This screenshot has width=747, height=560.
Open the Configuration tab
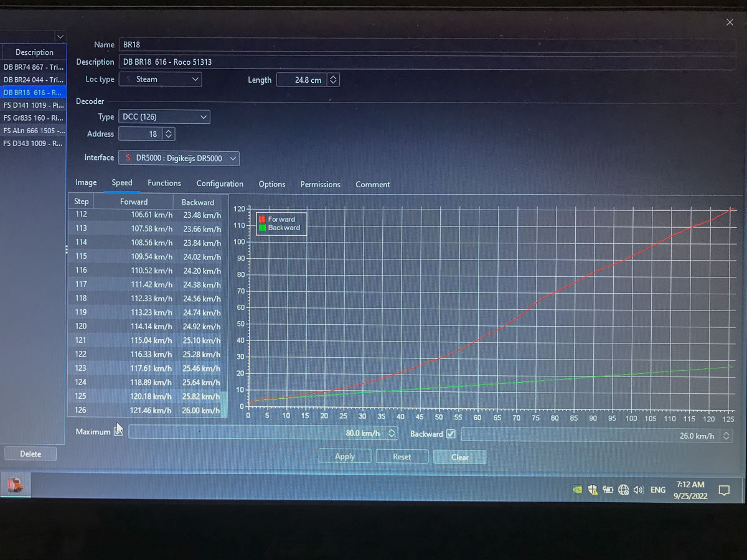pos(220,184)
